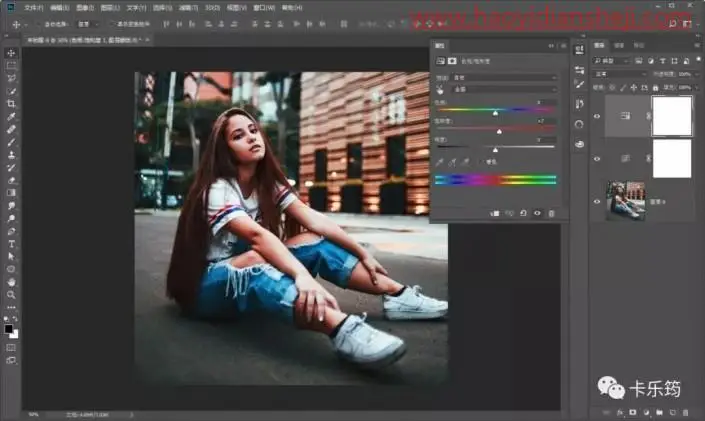Click the foreground color swatch

pyautogui.click(x=9, y=329)
